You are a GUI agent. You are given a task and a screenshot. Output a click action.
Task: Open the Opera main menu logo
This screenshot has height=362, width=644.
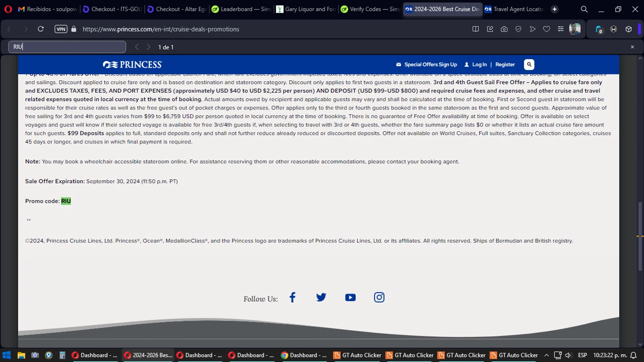click(8, 9)
